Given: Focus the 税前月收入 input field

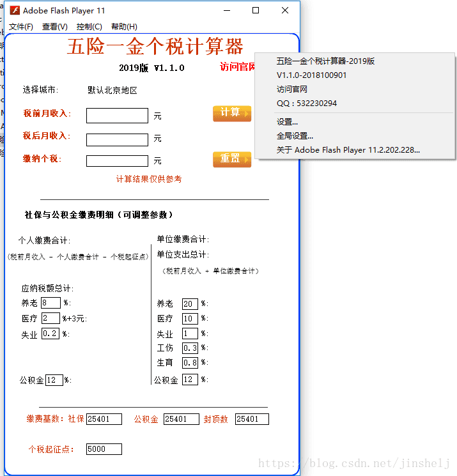Looking at the screenshot, I should [117, 116].
